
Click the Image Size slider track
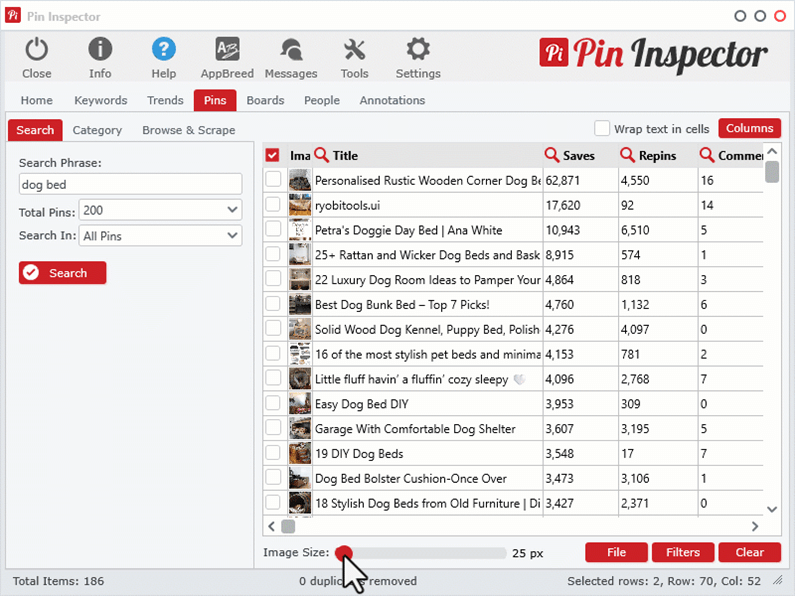click(x=421, y=553)
